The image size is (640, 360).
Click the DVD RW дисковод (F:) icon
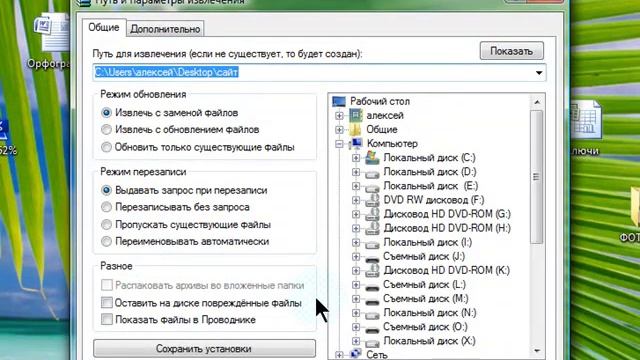372,200
